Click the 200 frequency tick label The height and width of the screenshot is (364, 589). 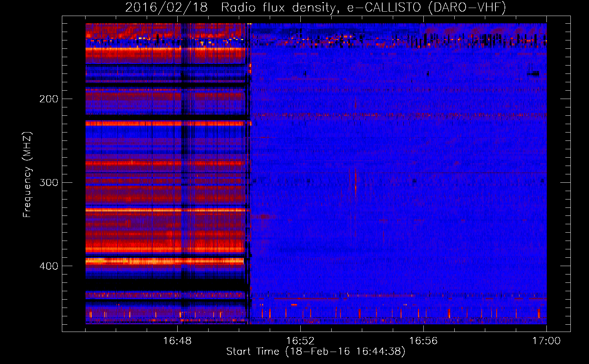[49, 99]
